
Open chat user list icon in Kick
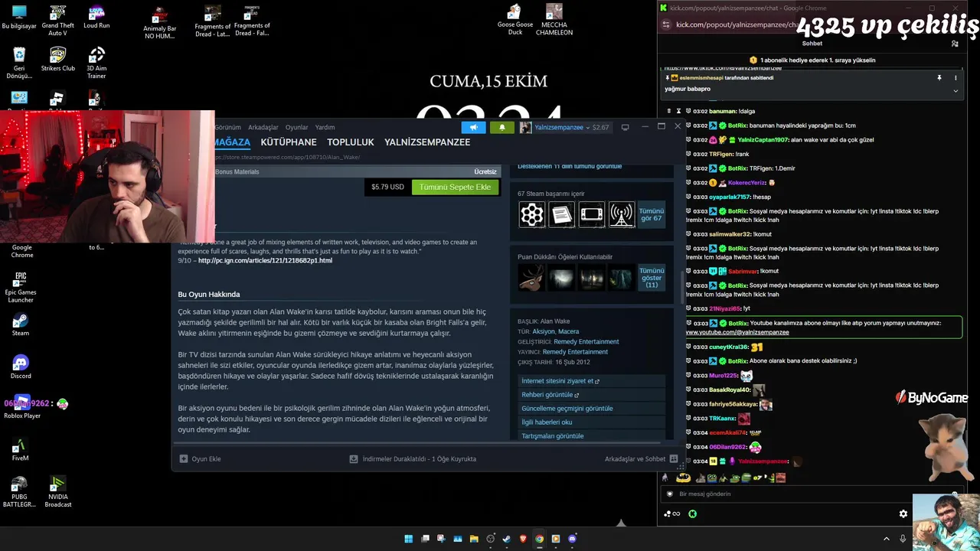pos(955,44)
